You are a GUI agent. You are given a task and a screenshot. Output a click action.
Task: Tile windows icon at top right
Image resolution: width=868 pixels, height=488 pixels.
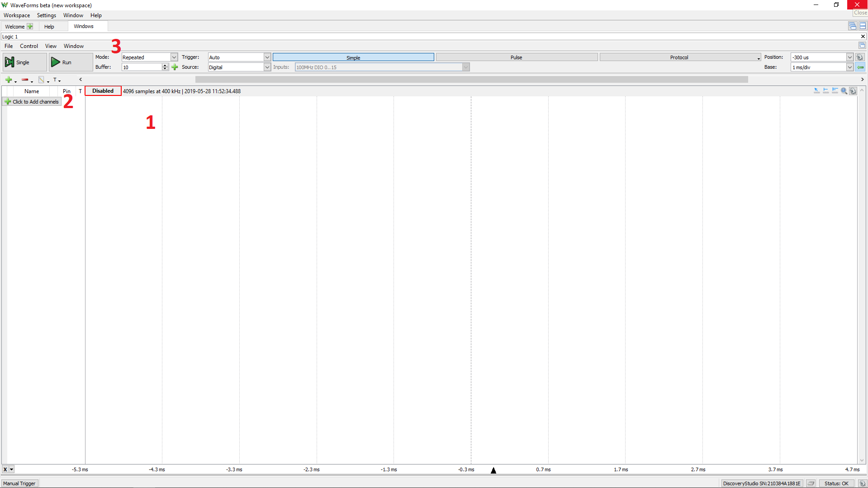point(863,26)
